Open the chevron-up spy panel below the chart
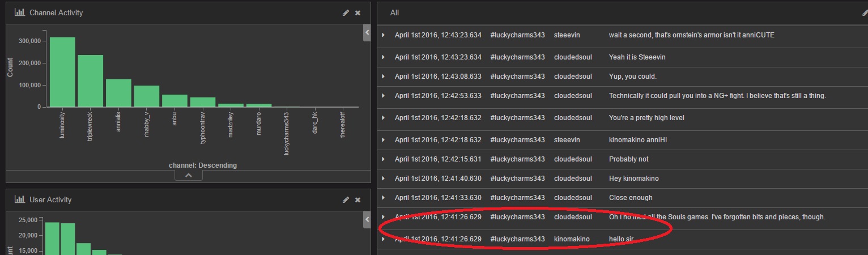Viewport: 868px width, 255px height. (189, 176)
